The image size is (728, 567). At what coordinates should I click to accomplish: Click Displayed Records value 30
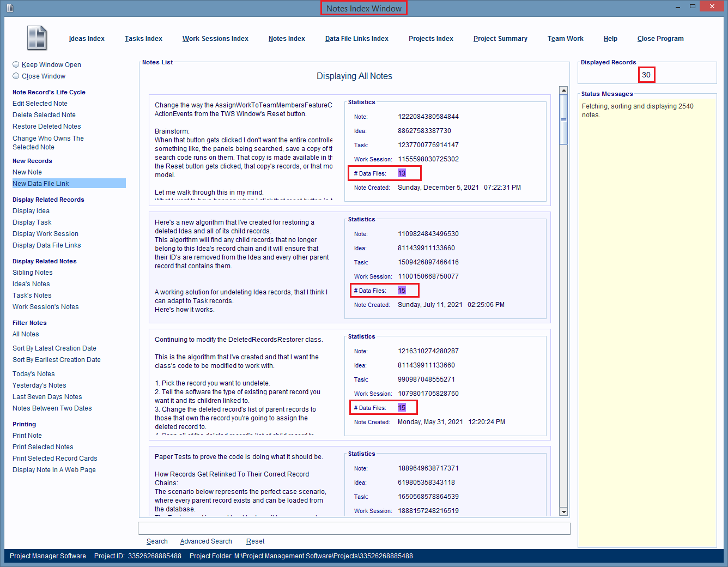pyautogui.click(x=646, y=75)
